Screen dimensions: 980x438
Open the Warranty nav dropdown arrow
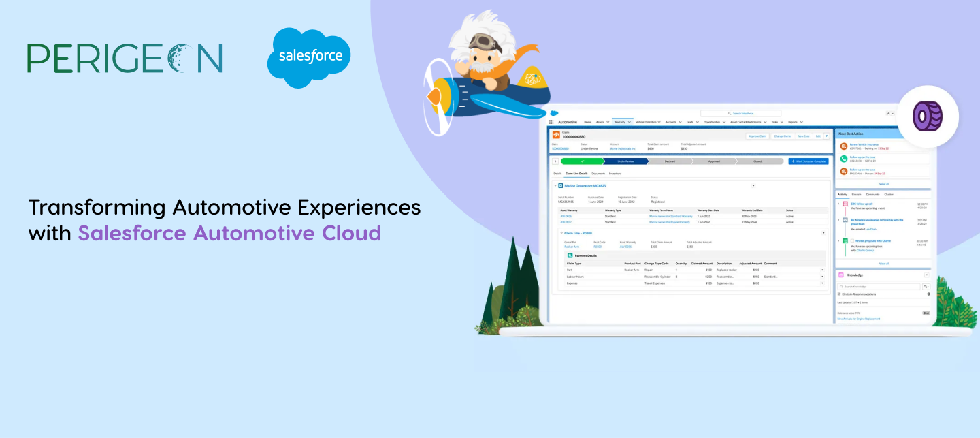coord(630,122)
